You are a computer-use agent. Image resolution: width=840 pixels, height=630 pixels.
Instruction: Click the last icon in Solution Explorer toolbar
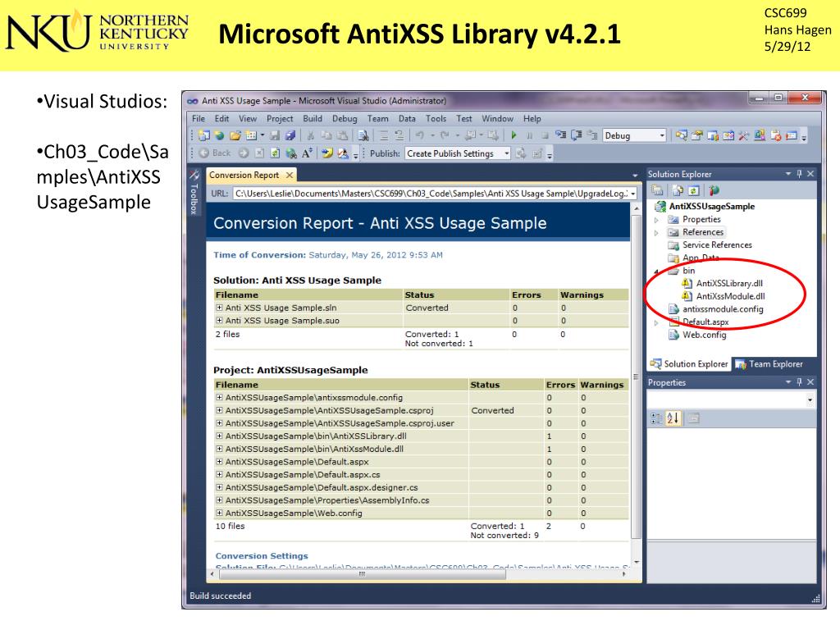[714, 190]
